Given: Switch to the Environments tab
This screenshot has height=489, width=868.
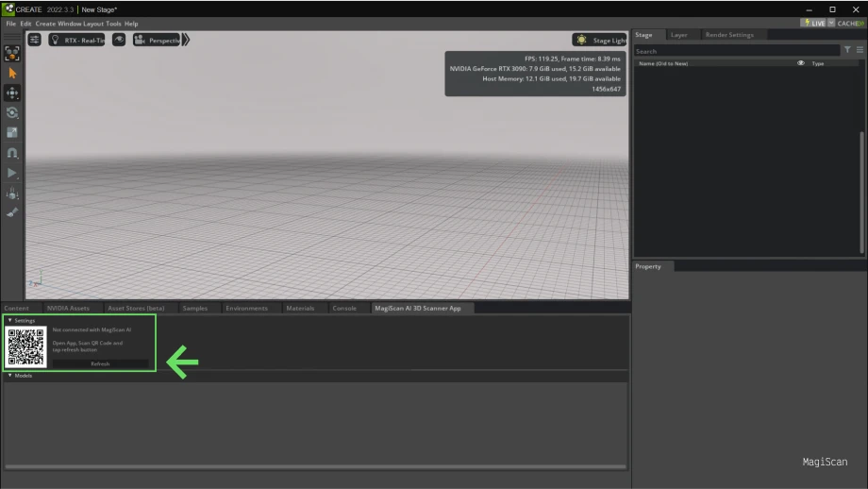Looking at the screenshot, I should (247, 309).
